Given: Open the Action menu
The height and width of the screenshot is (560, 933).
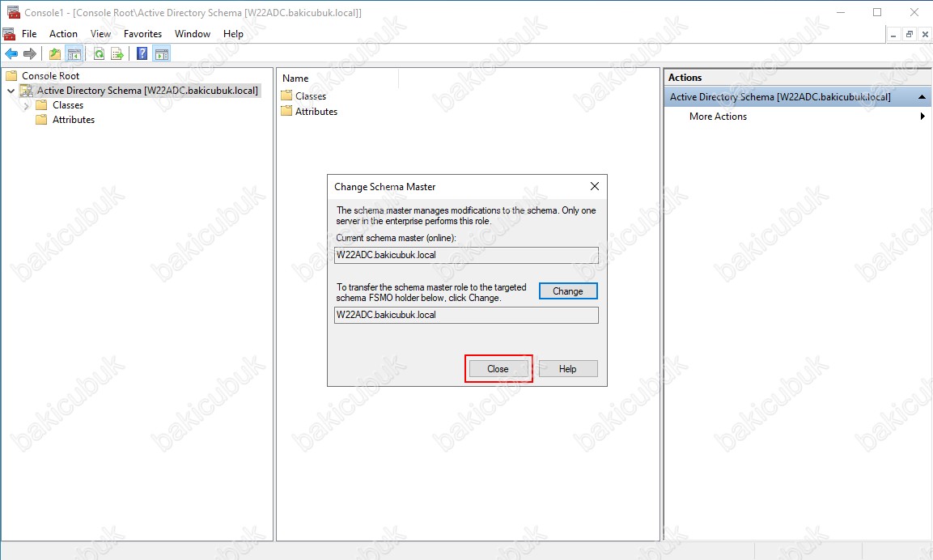Looking at the screenshot, I should (x=63, y=34).
